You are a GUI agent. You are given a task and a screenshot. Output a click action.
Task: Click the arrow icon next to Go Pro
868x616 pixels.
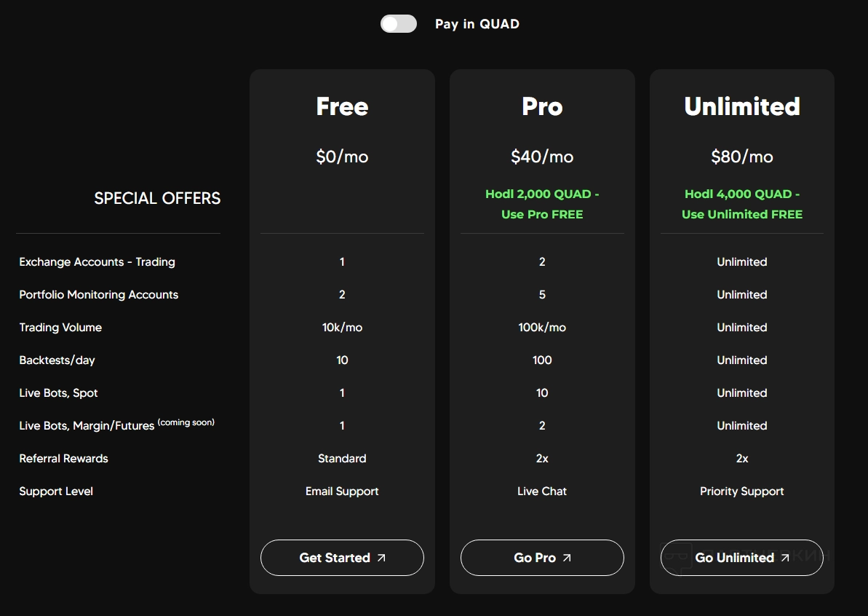(567, 558)
